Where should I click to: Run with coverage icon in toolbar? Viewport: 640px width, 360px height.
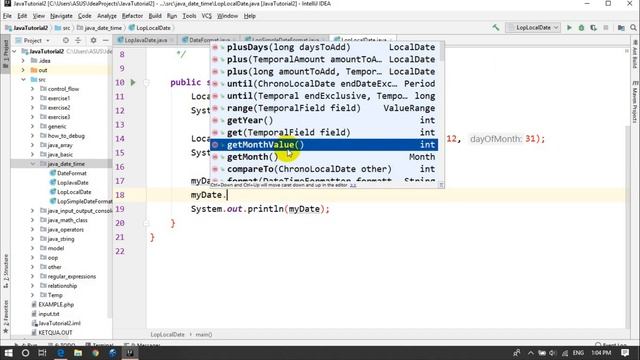[x=593, y=28]
